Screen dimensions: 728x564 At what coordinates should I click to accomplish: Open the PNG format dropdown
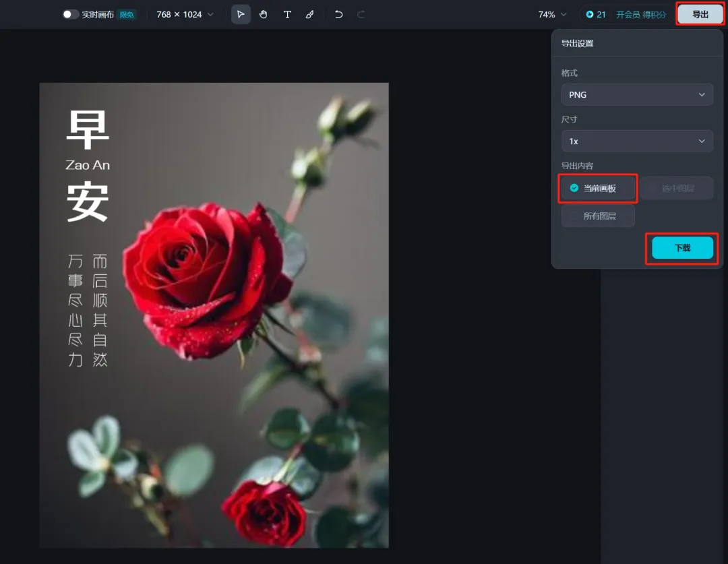pyautogui.click(x=636, y=95)
